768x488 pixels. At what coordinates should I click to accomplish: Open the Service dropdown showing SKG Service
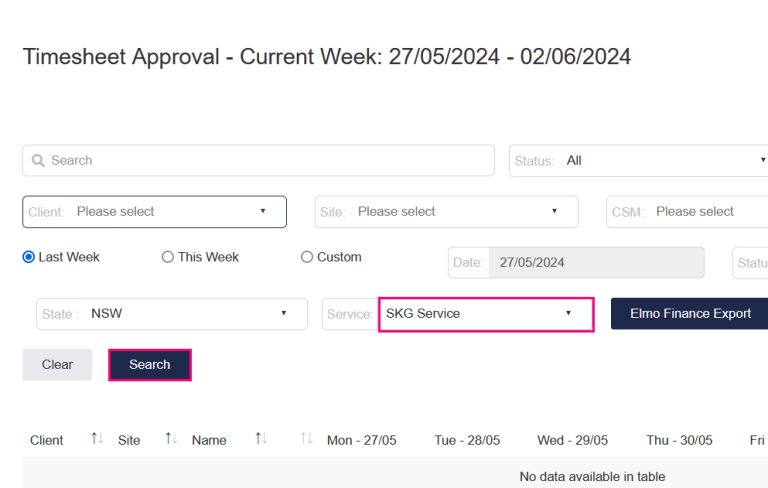point(486,314)
